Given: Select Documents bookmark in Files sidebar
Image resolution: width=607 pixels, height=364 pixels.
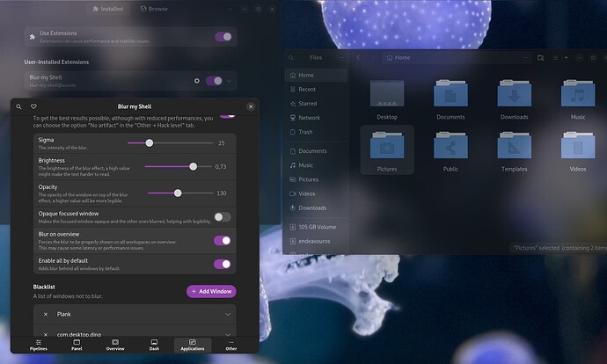Looking at the screenshot, I should tap(316, 151).
